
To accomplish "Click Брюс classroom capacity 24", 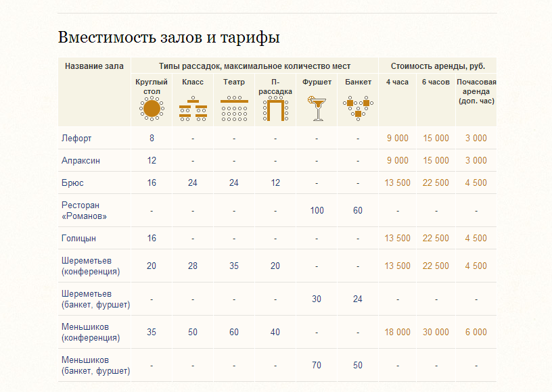I will [193, 182].
